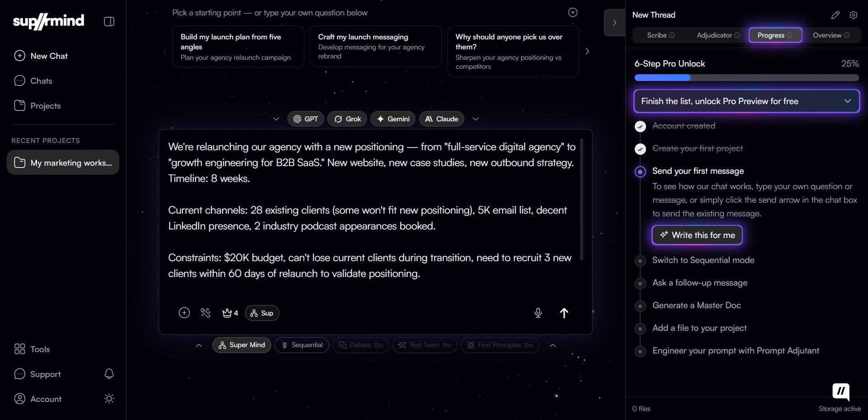Expand chevron right of Claude chip
The height and width of the screenshot is (420, 868).
pos(476,119)
